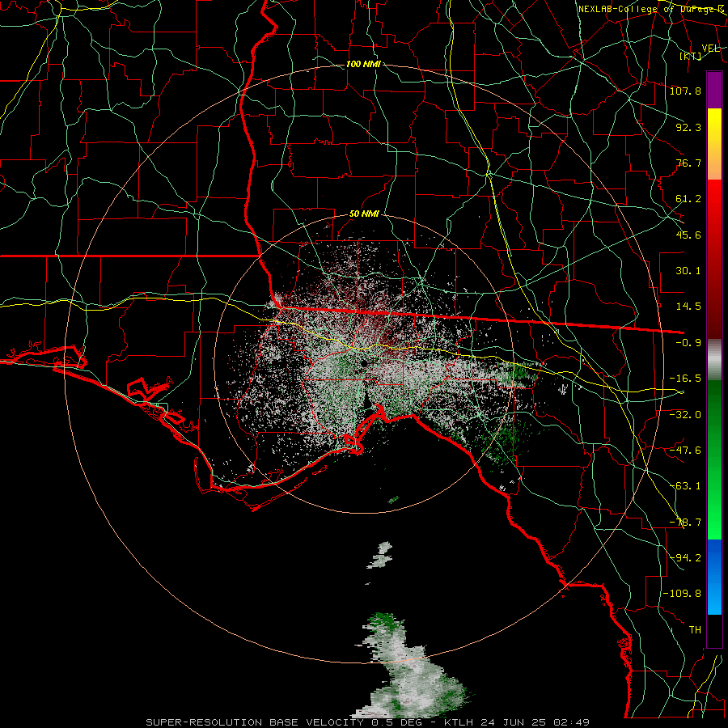Select the -78.7 legend value

click(685, 523)
